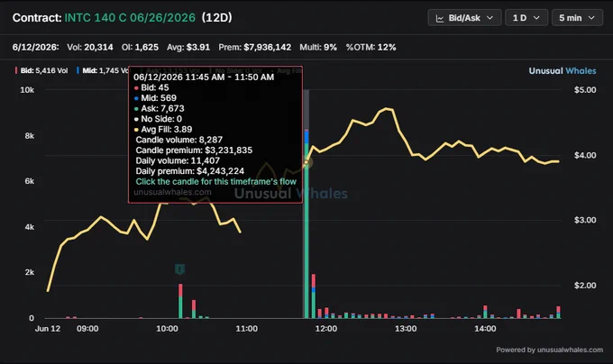This screenshot has width=613, height=364.
Task: Click the 'Candle volume: 8,287' tooltip line
Action: pos(179,140)
